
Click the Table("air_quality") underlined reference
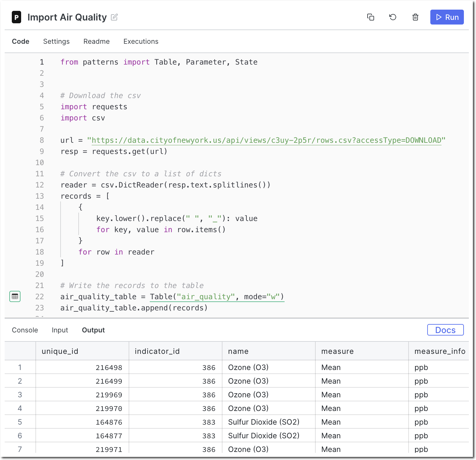point(217,297)
